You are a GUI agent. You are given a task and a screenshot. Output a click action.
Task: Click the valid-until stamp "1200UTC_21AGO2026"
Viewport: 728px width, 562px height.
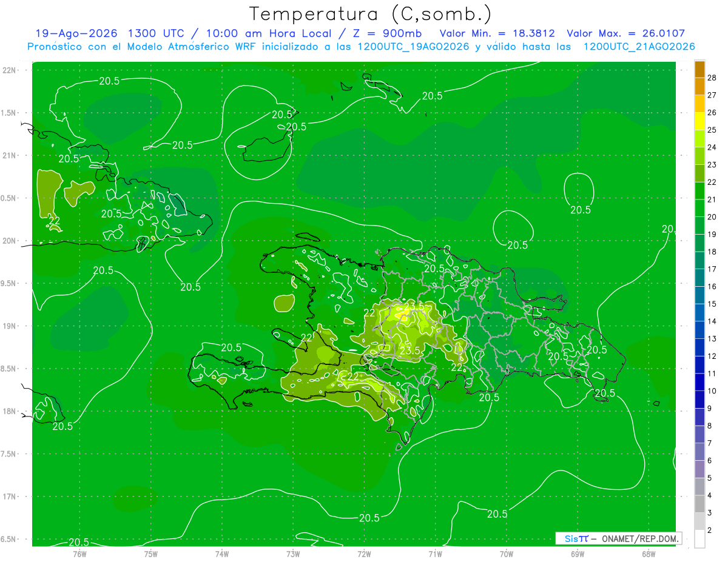(639, 47)
